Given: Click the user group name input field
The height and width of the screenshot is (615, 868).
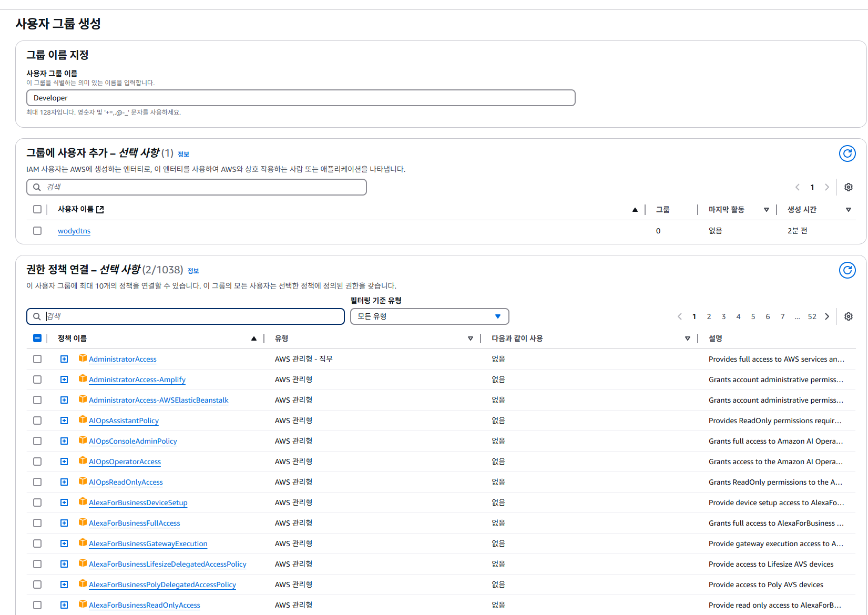Looking at the screenshot, I should click(x=301, y=98).
